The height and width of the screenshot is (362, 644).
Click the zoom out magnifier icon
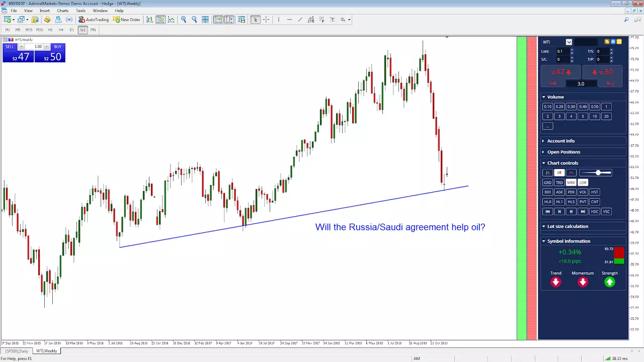[x=195, y=20]
